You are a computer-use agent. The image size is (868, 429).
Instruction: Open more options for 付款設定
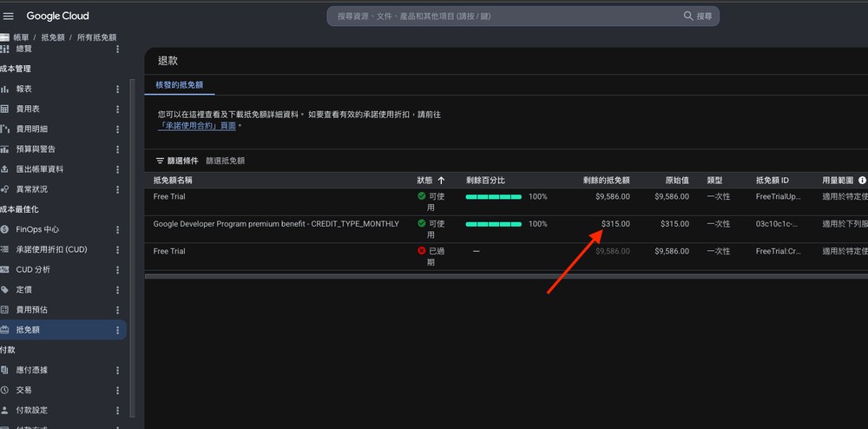[117, 410]
